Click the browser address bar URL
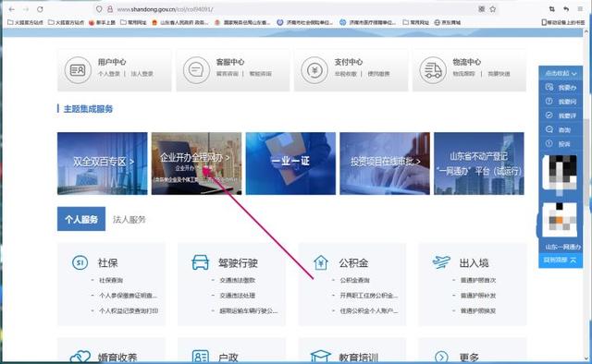 165,9
